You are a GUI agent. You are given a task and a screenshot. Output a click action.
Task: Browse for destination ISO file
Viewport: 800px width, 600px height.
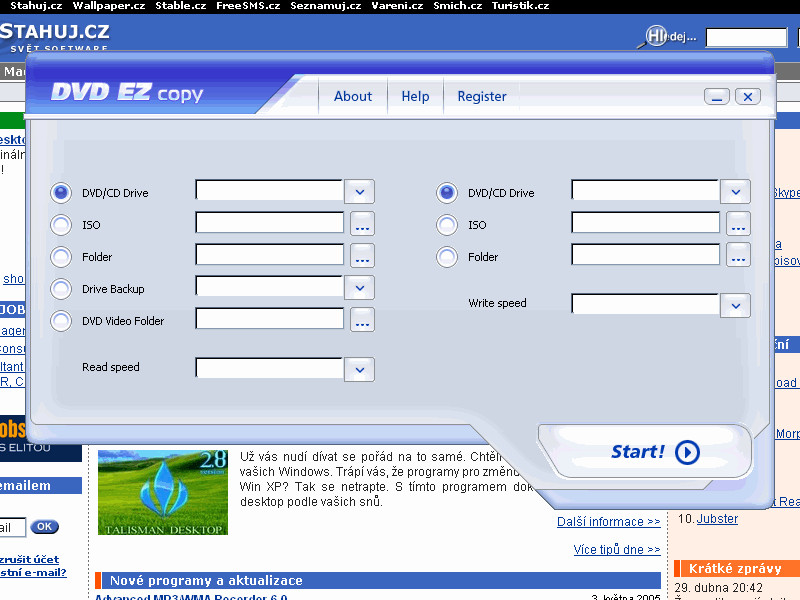pos(738,224)
